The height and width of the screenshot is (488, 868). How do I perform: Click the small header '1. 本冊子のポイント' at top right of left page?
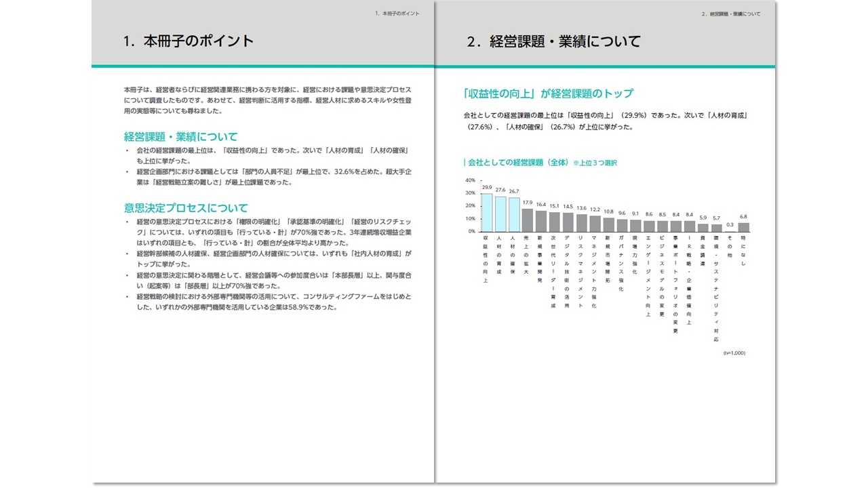(x=397, y=14)
